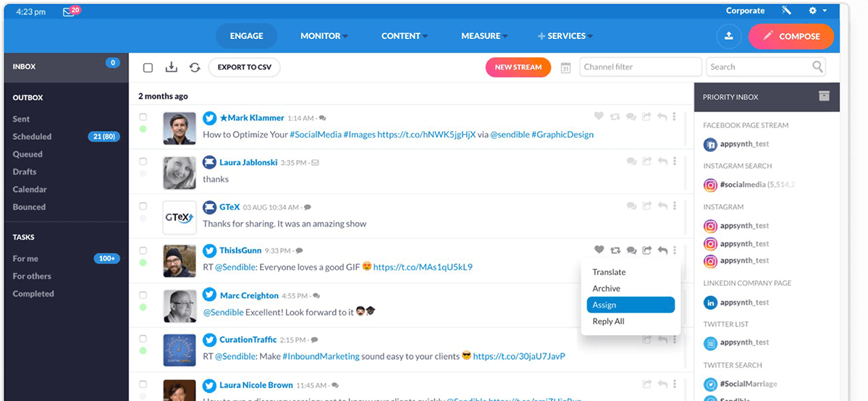
Task: Click the NEW STREAM button
Action: click(x=518, y=67)
